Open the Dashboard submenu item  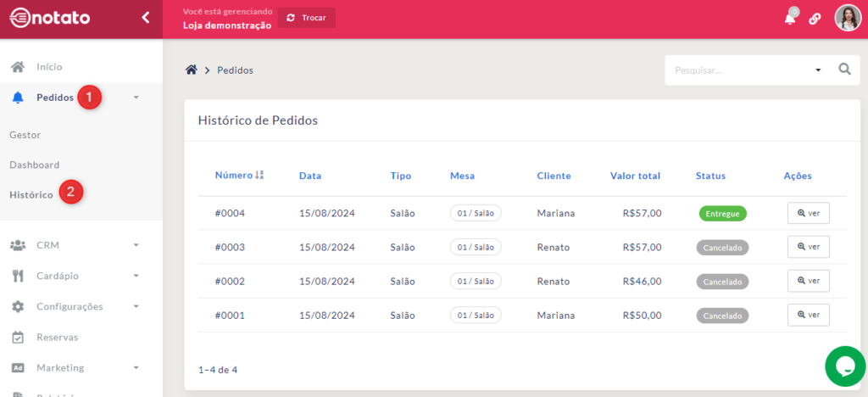pyautogui.click(x=35, y=165)
